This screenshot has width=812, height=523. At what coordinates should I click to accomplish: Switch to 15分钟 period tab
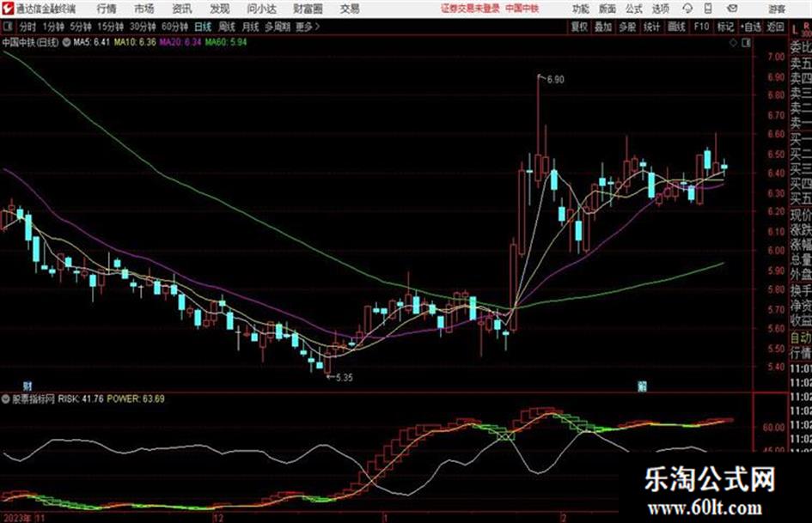pyautogui.click(x=110, y=27)
